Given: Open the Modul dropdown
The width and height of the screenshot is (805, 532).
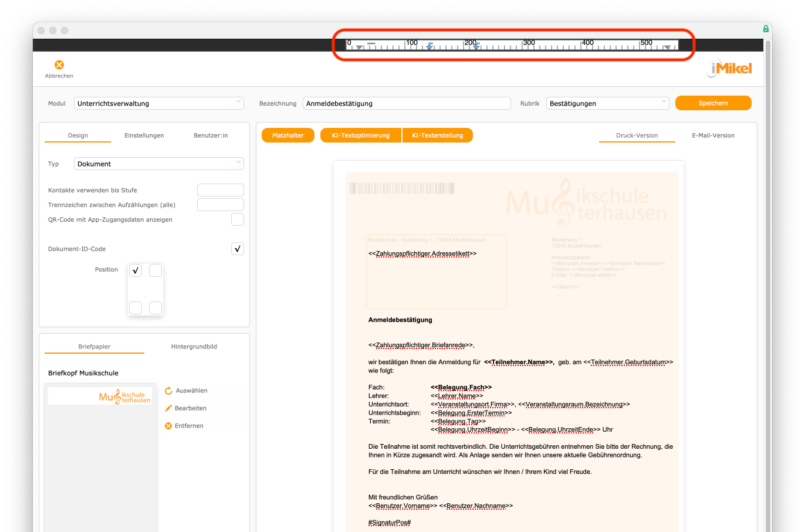Looking at the screenshot, I should tap(159, 103).
